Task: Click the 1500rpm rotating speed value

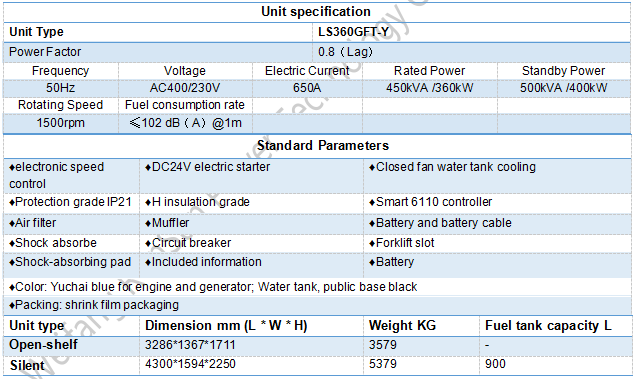Action: coord(60,123)
